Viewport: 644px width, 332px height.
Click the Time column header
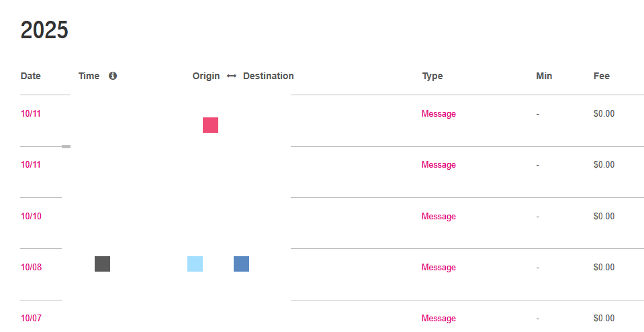[89, 76]
